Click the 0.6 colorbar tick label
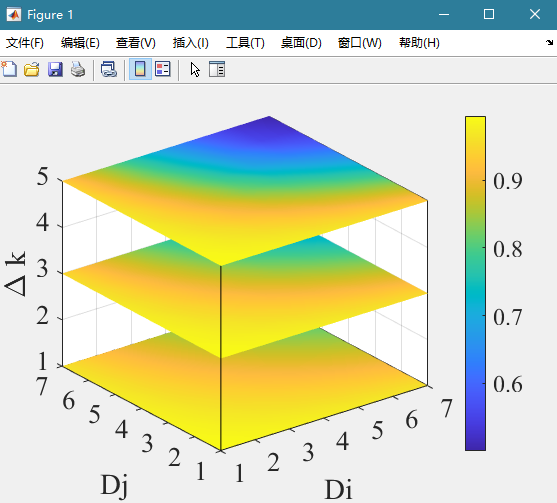557x503 pixels. click(508, 384)
